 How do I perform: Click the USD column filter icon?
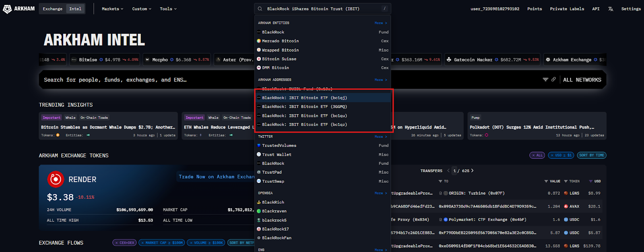point(590,181)
